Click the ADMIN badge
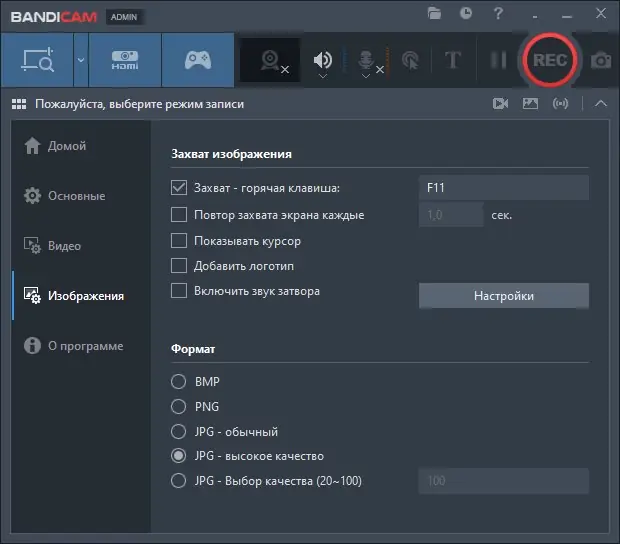 [x=124, y=17]
